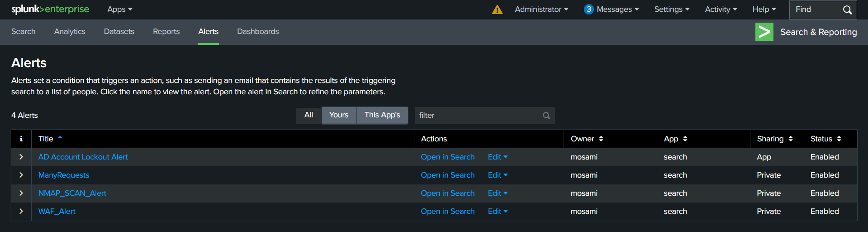Sort alerts by App column
Image resolution: width=868 pixels, height=232 pixels.
[x=676, y=139]
